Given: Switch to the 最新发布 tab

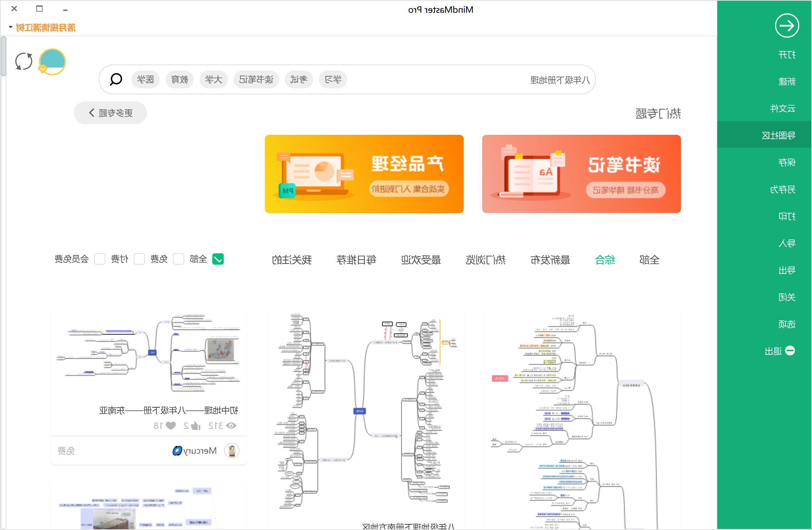Looking at the screenshot, I should click(550, 260).
